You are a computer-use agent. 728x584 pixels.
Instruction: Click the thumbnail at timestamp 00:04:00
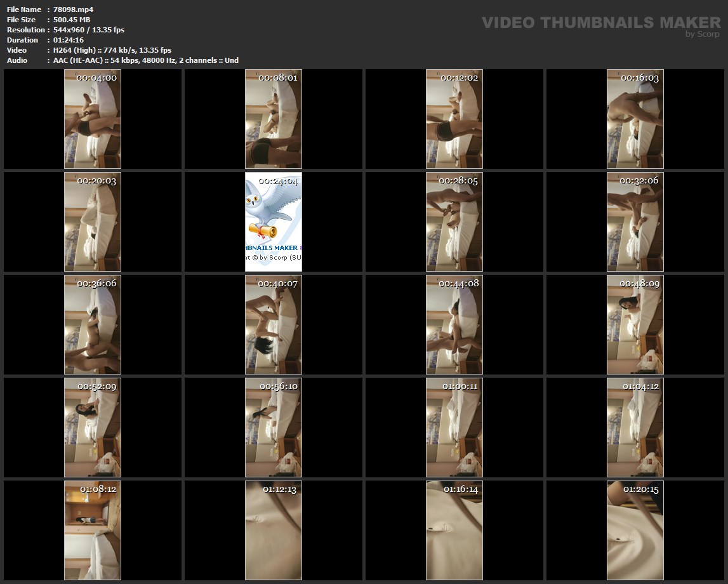pyautogui.click(x=93, y=119)
